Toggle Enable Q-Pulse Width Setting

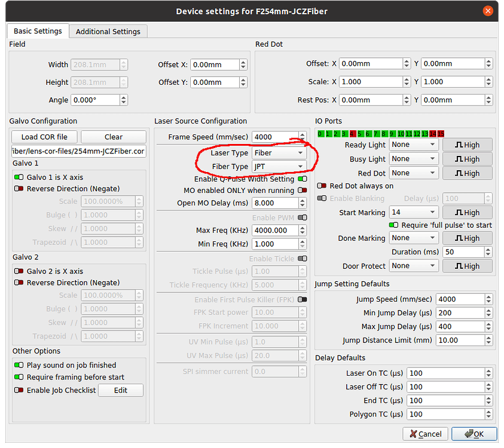pos(303,178)
